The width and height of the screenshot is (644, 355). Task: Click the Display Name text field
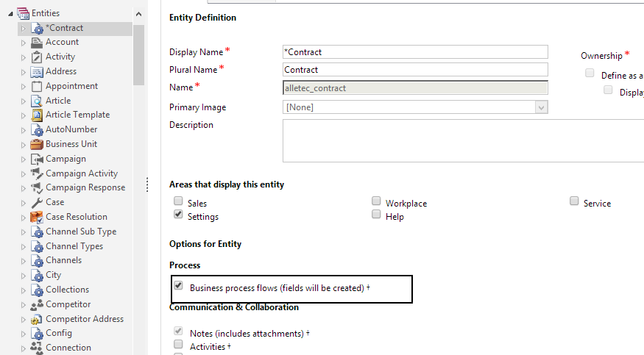[415, 52]
